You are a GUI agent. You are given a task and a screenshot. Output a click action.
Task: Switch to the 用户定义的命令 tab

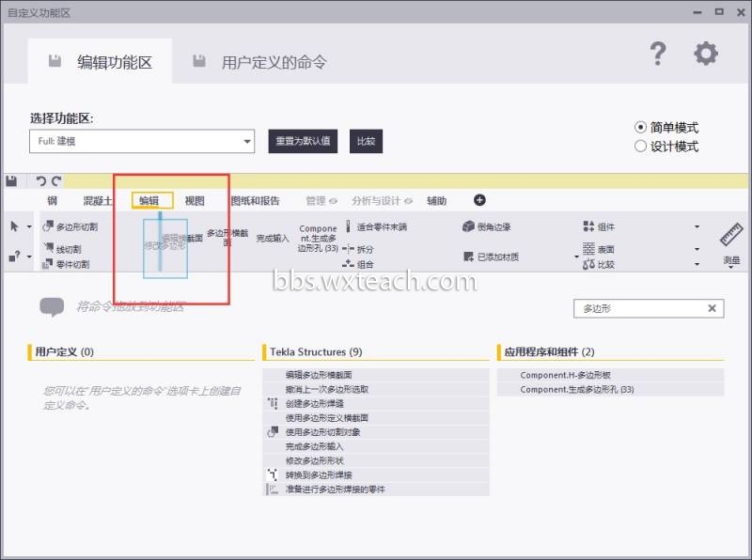click(260, 62)
